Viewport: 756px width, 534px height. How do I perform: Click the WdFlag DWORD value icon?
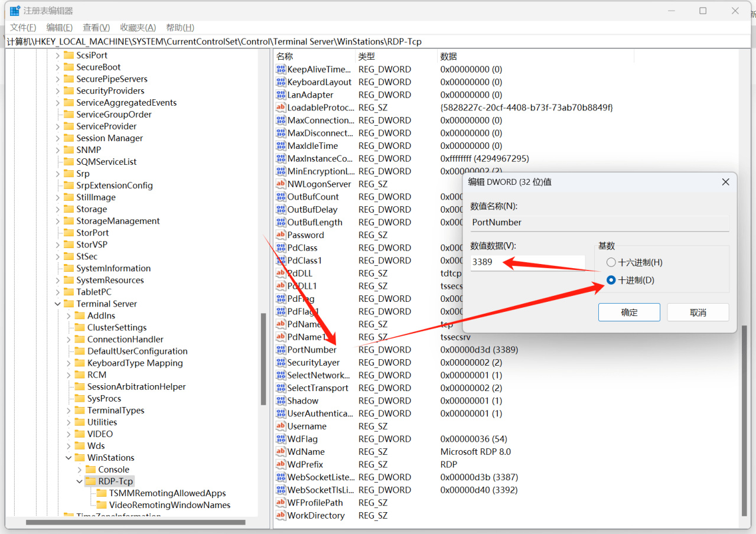(x=281, y=439)
